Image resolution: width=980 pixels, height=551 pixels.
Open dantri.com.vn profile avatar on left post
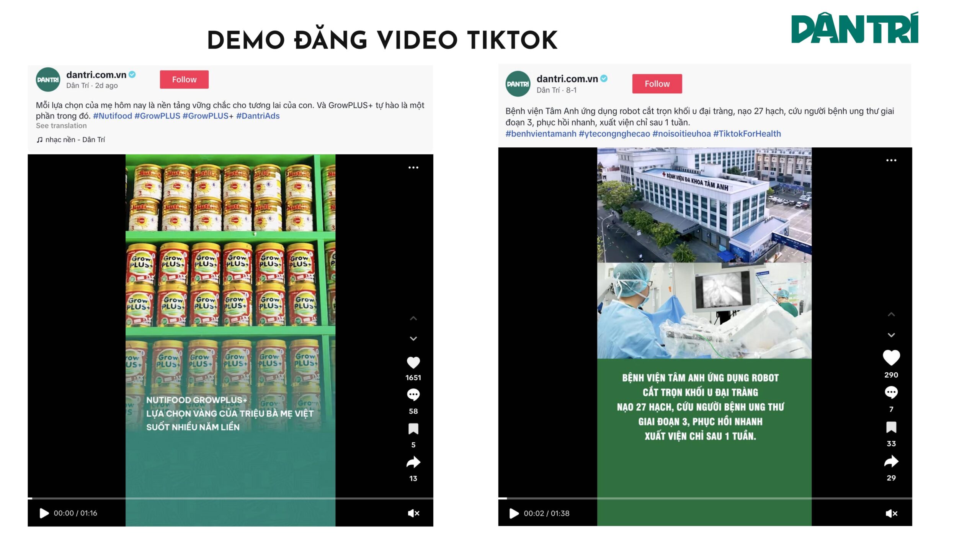(x=47, y=79)
